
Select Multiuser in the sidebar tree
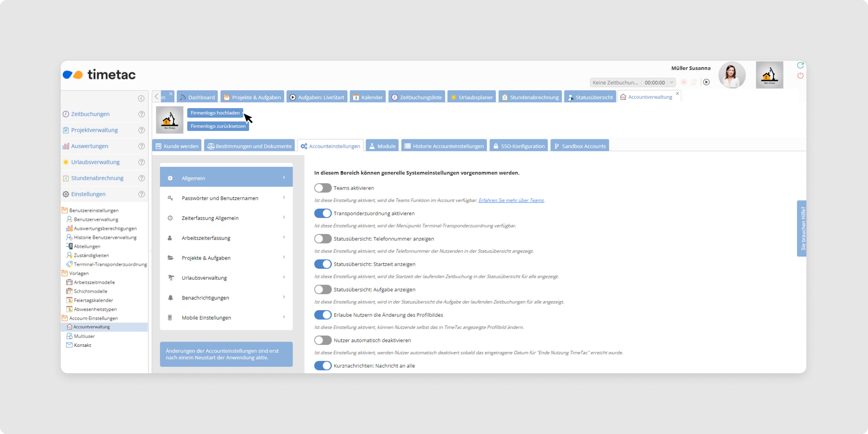tap(84, 336)
